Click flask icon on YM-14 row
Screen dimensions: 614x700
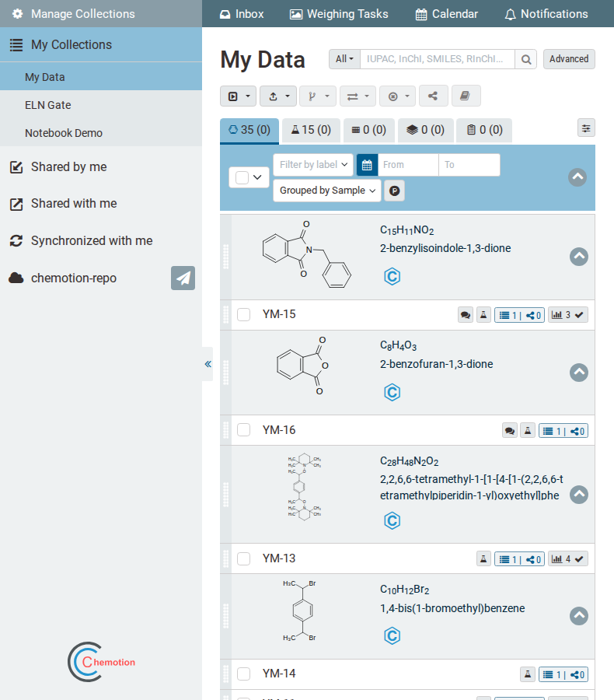528,674
